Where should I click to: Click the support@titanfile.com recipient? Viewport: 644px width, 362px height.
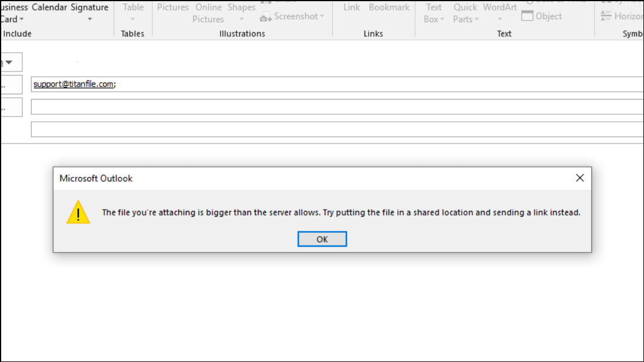74,84
